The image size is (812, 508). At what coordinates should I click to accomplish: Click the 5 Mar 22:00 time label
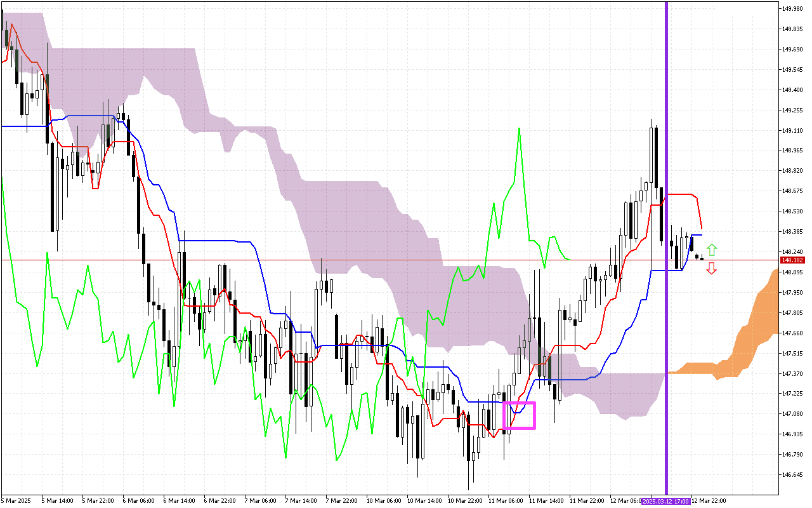click(x=98, y=501)
